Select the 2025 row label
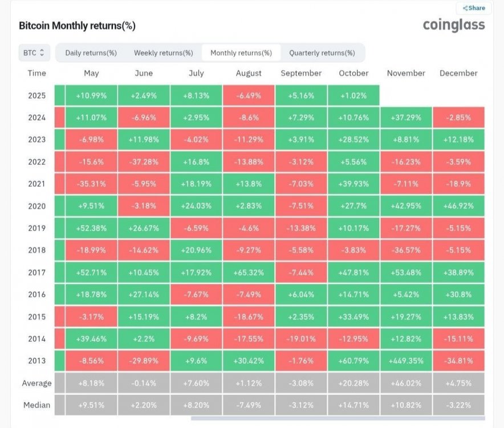Image resolution: width=504 pixels, height=428 pixels. tap(37, 95)
